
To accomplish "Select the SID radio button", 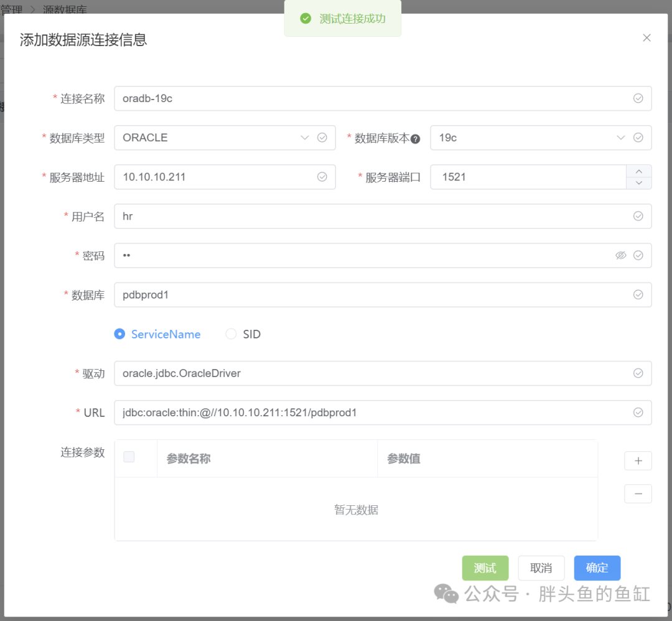I will coord(231,334).
